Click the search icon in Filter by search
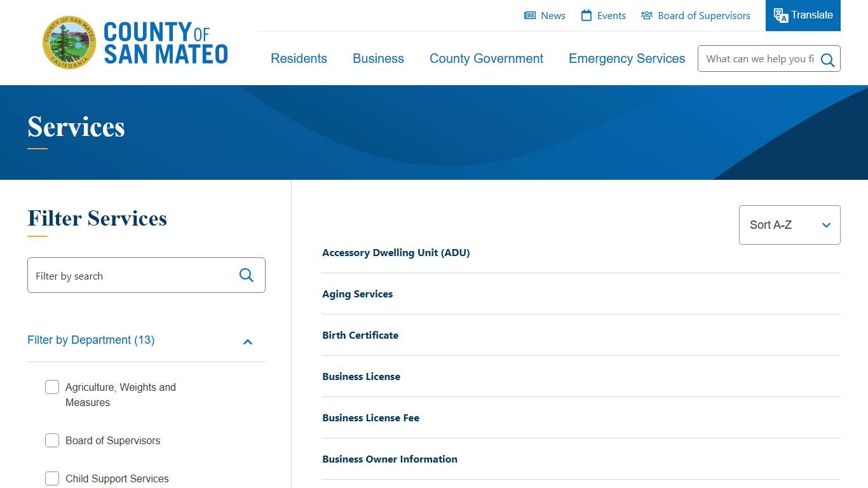 (247, 275)
